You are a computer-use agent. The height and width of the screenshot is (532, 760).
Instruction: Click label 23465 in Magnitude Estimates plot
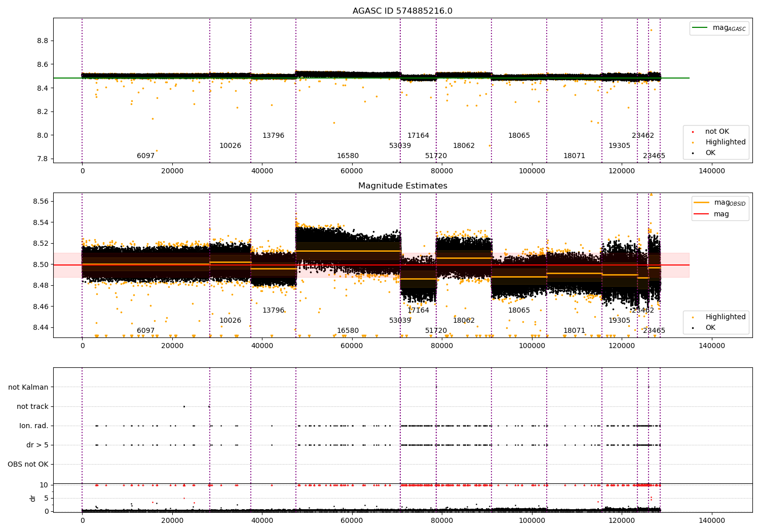click(654, 331)
